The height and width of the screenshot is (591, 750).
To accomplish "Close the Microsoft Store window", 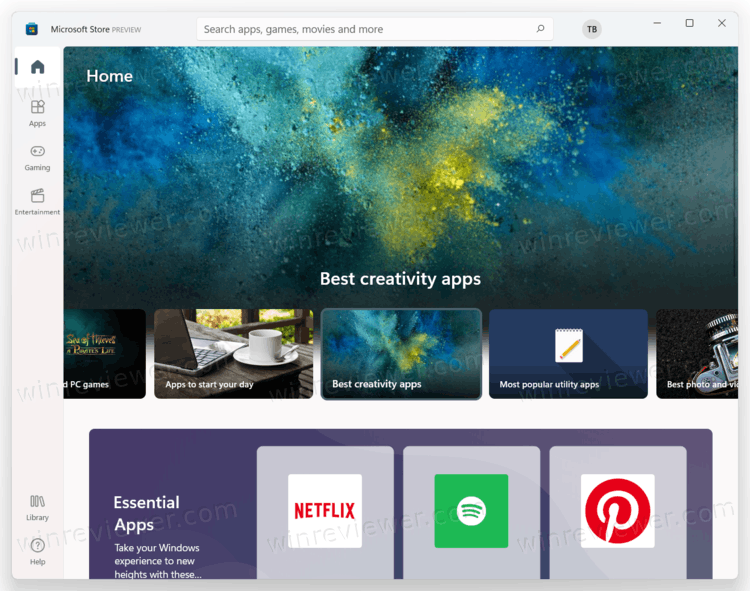I will point(722,23).
